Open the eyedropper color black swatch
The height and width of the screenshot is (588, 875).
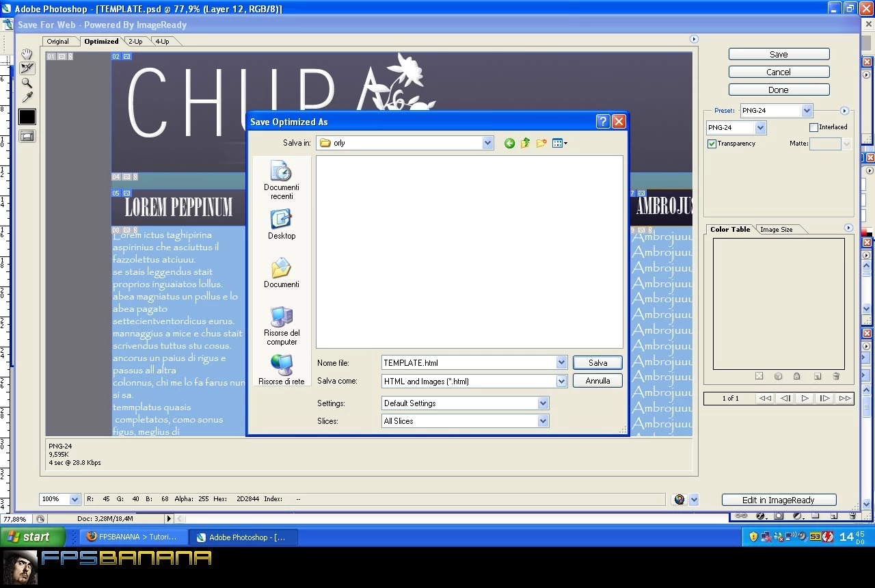(27, 117)
